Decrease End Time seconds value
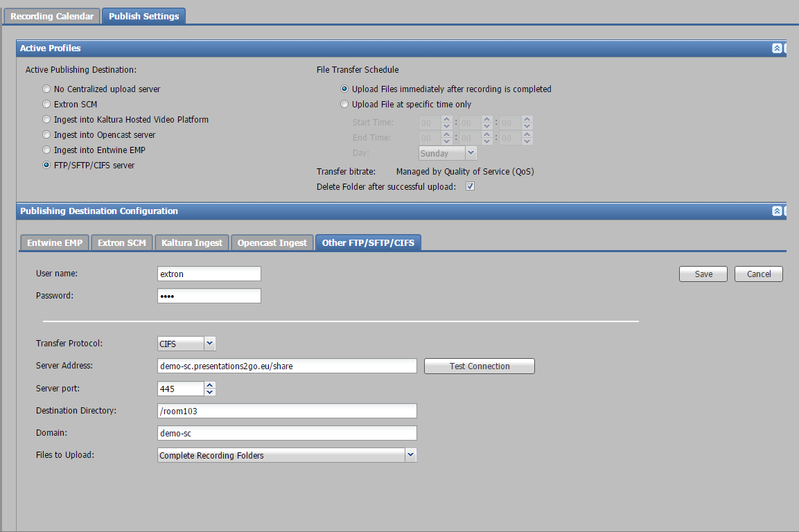 [527, 141]
